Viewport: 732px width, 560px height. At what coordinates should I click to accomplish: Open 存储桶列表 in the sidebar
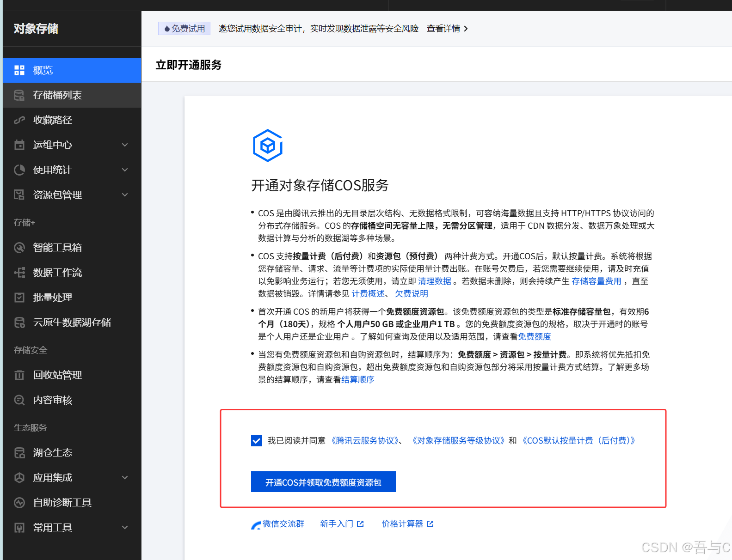coord(72,95)
